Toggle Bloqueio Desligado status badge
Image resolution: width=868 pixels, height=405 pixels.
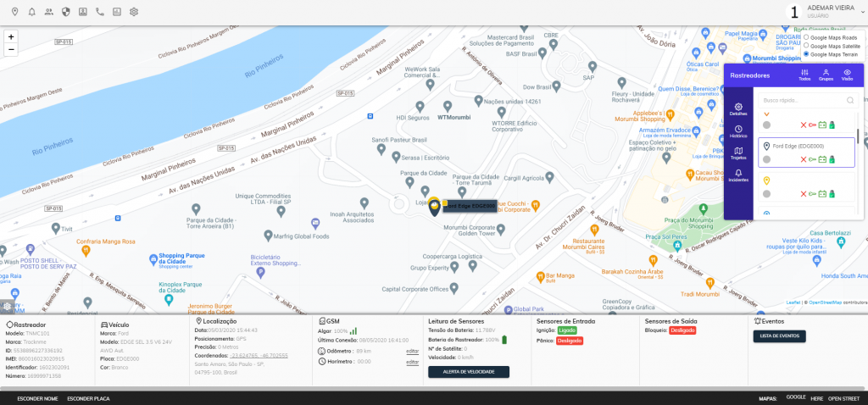click(x=682, y=330)
